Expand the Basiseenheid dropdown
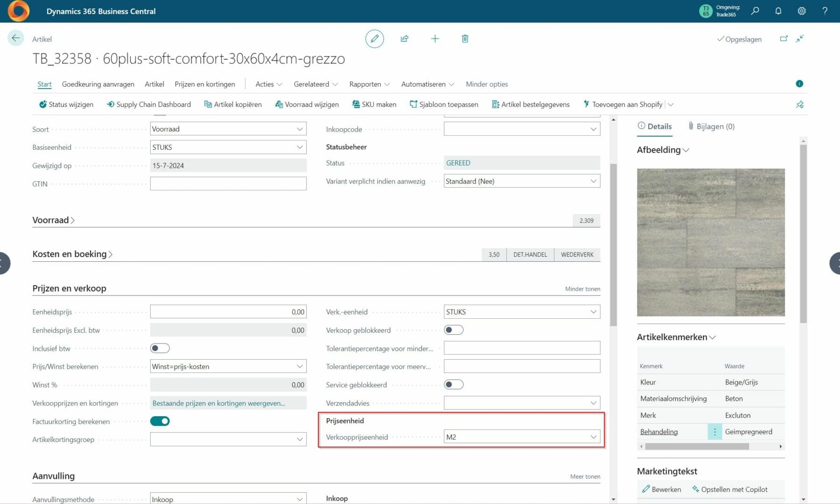Image resolution: width=840 pixels, height=504 pixels. click(300, 147)
